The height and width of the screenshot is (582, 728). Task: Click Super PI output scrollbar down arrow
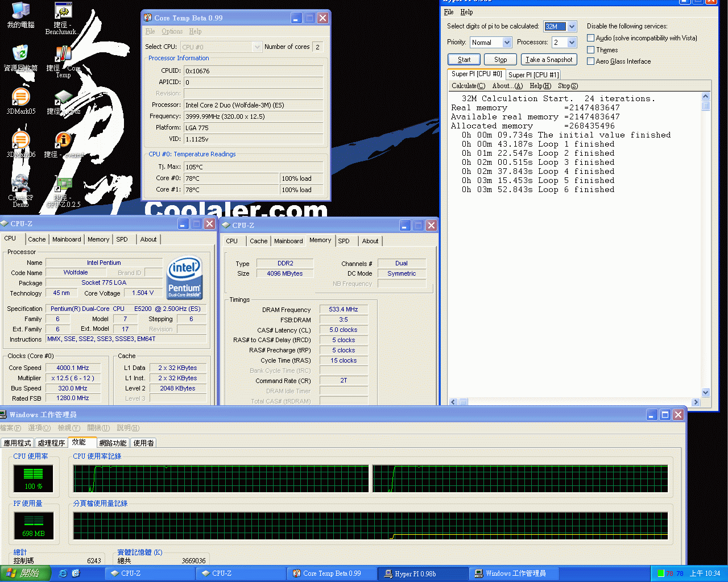706,392
